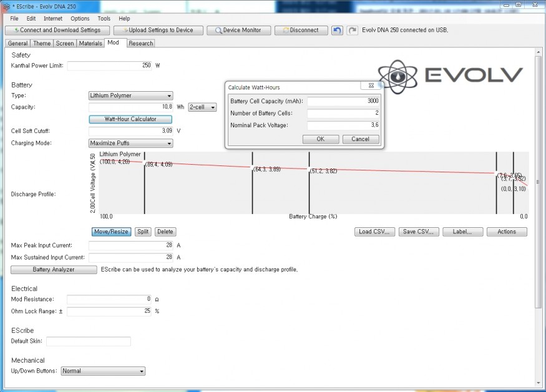The height and width of the screenshot is (392, 546).
Task: Click the Default Skin field
Action: [89, 341]
